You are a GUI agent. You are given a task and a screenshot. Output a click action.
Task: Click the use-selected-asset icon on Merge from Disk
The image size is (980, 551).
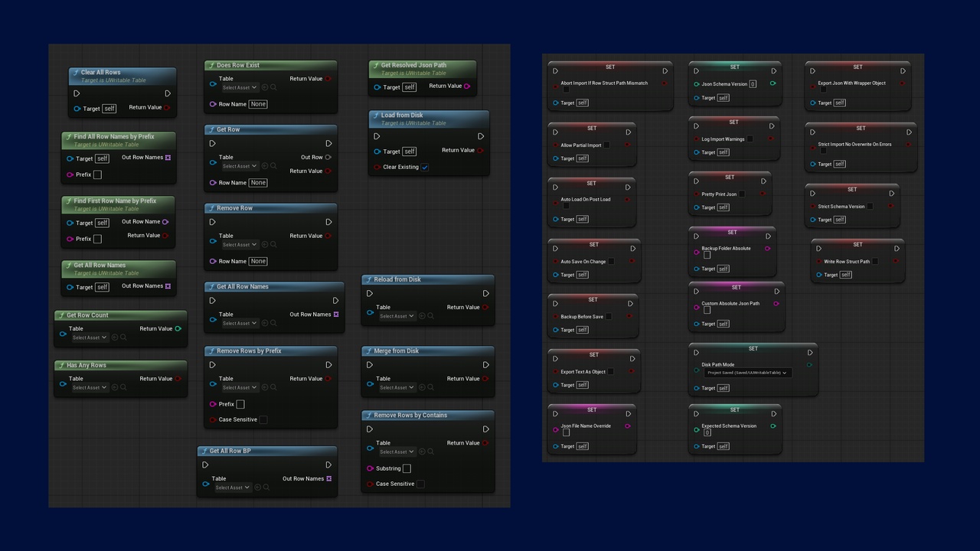click(x=423, y=387)
